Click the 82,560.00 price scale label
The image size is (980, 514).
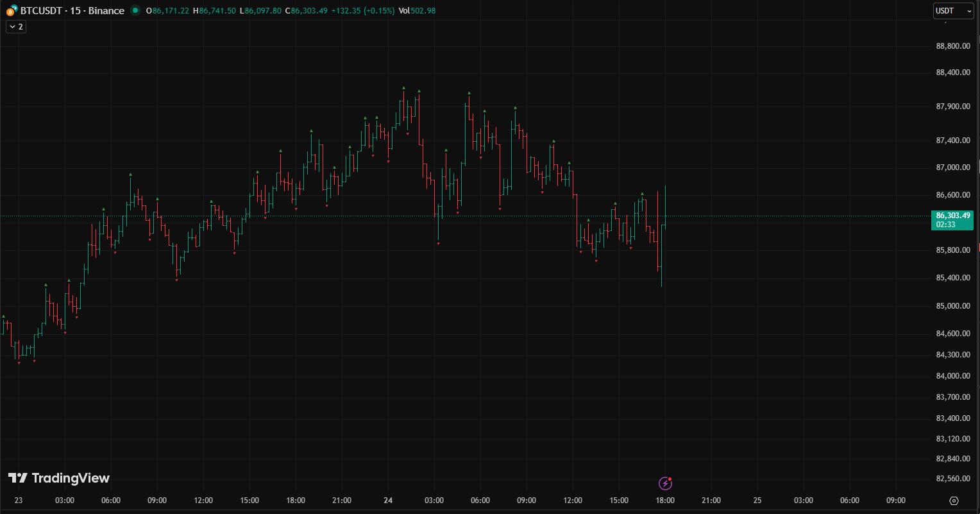(952, 479)
